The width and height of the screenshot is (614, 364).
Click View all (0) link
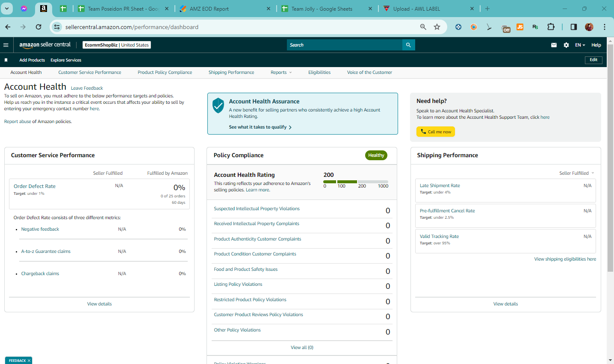point(302,348)
